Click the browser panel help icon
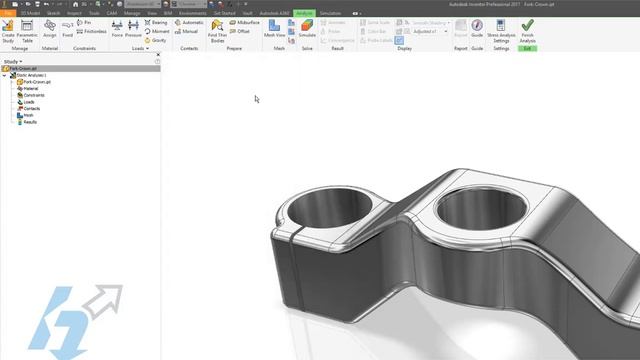 coord(157,62)
